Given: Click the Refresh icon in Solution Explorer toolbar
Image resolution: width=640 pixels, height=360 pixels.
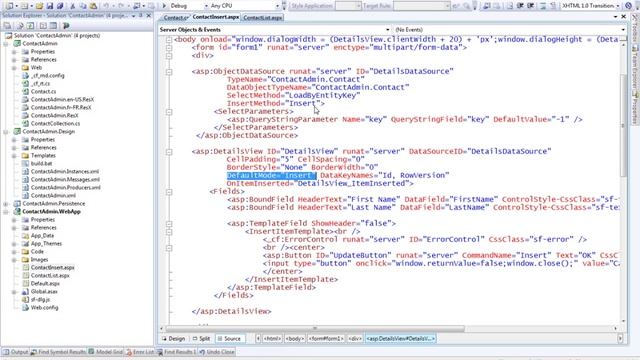Looking at the screenshot, I should pos(31,25).
